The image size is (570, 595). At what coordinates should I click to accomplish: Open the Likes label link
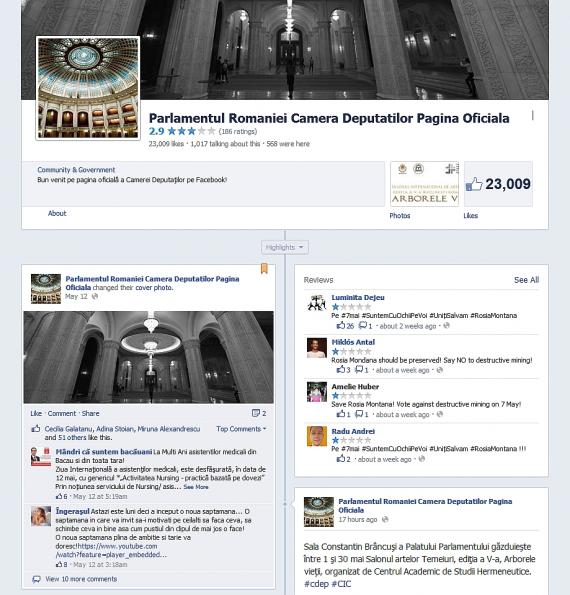(x=471, y=216)
